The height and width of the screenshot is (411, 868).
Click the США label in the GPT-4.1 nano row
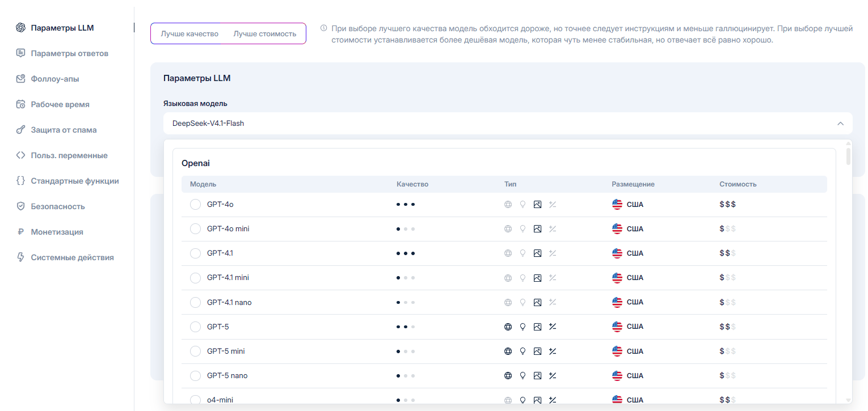635,302
